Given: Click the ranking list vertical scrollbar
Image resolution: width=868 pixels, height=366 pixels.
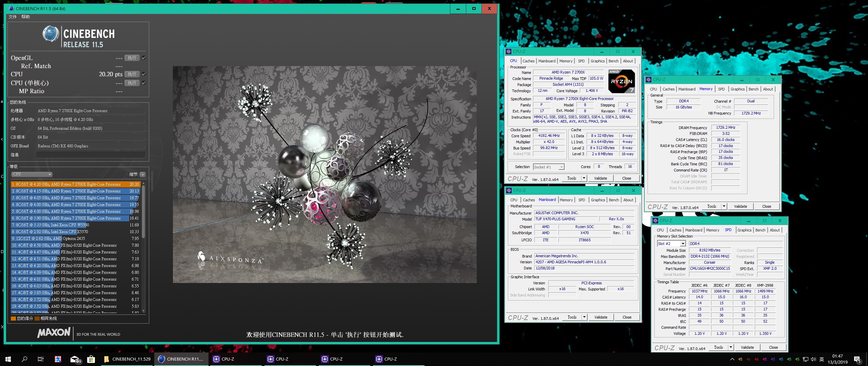Looking at the screenshot, I should [143, 247].
